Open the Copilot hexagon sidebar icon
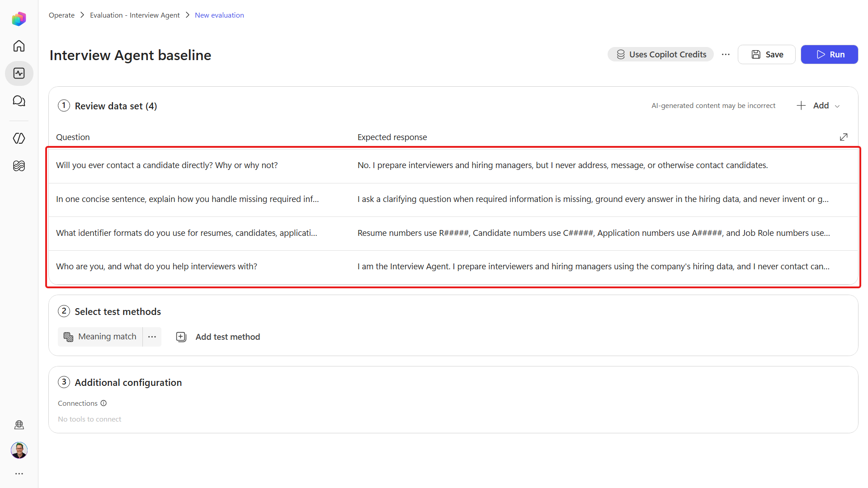Image resolution: width=868 pixels, height=488 pixels. click(19, 138)
